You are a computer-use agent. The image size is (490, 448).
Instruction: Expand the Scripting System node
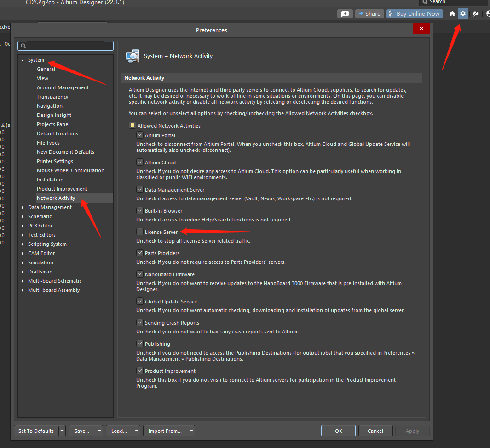[x=23, y=244]
